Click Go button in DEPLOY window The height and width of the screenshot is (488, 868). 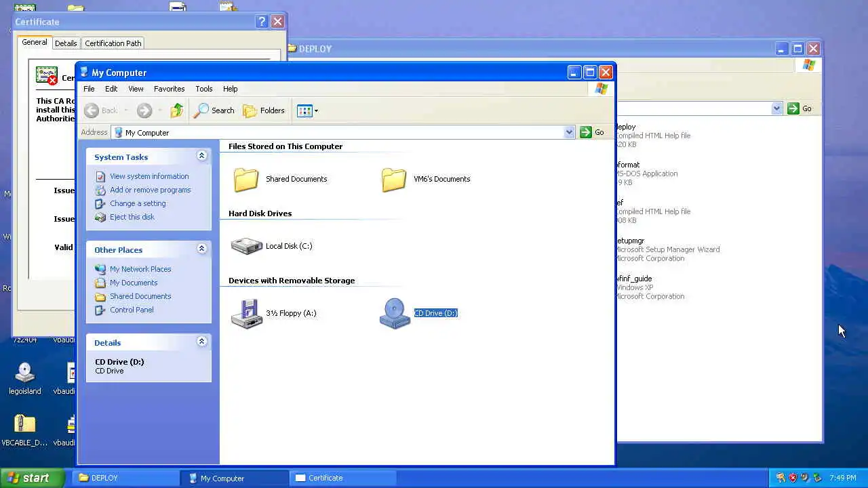pyautogui.click(x=800, y=108)
